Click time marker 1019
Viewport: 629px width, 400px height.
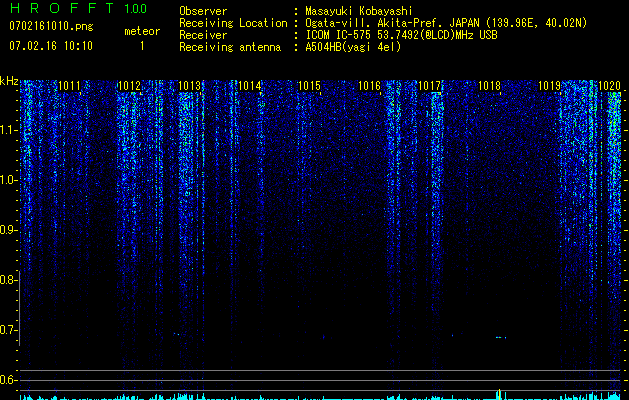(x=549, y=85)
